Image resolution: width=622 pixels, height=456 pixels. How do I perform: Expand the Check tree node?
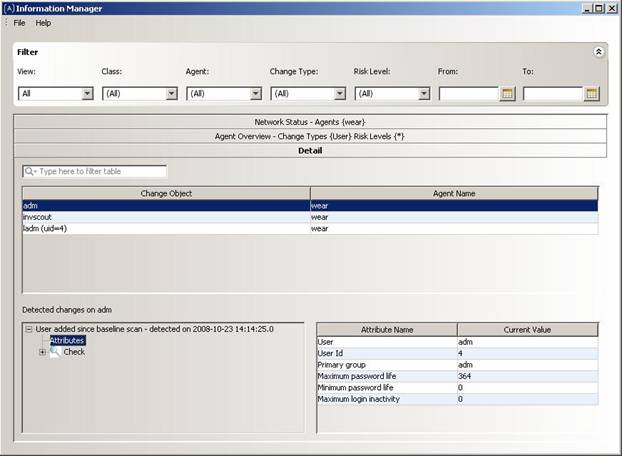click(x=42, y=352)
